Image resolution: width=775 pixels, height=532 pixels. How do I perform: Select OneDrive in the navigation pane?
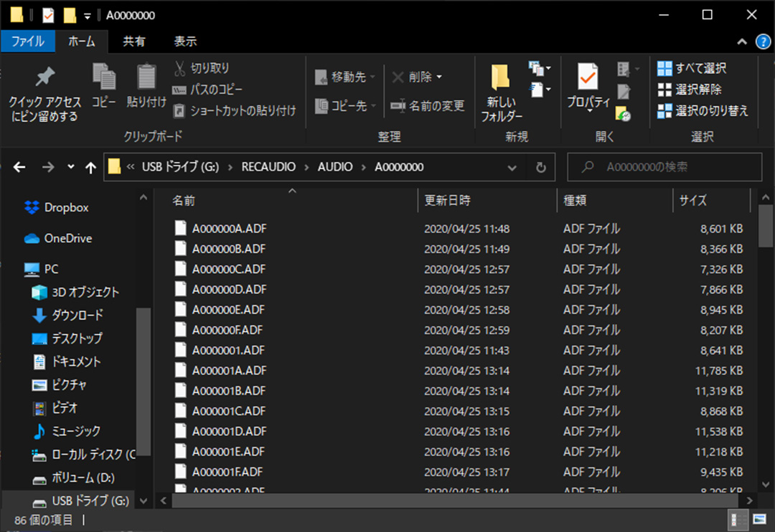point(58,239)
